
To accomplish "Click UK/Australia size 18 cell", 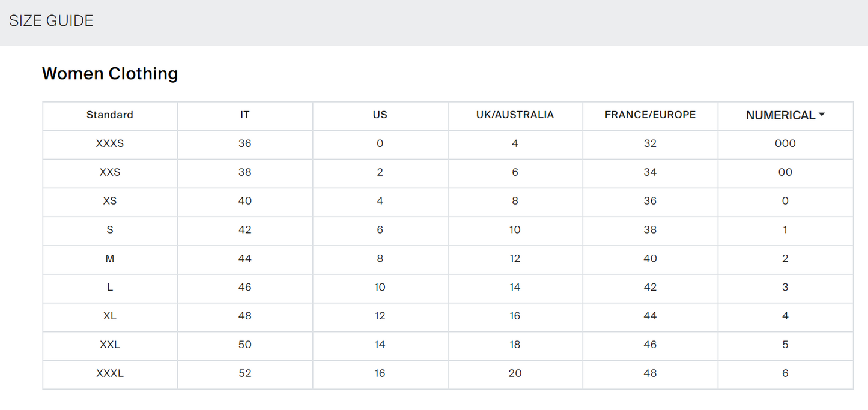I will 515,345.
